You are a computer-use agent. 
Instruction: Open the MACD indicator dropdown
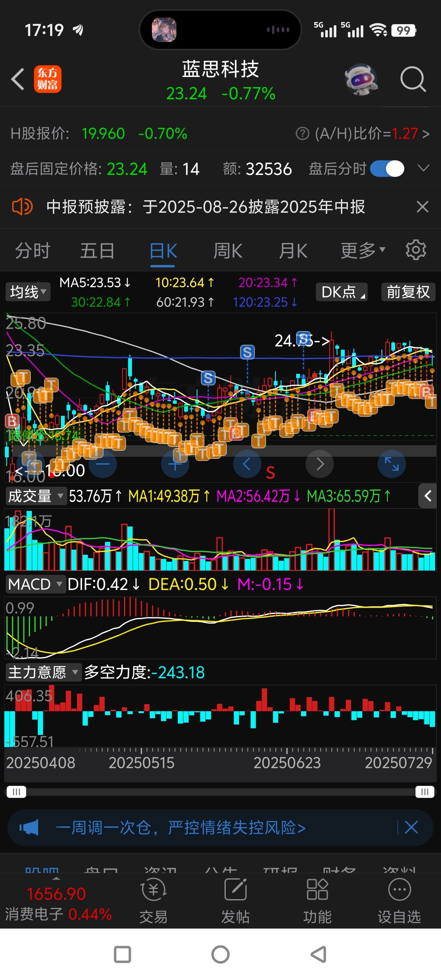tap(35, 584)
